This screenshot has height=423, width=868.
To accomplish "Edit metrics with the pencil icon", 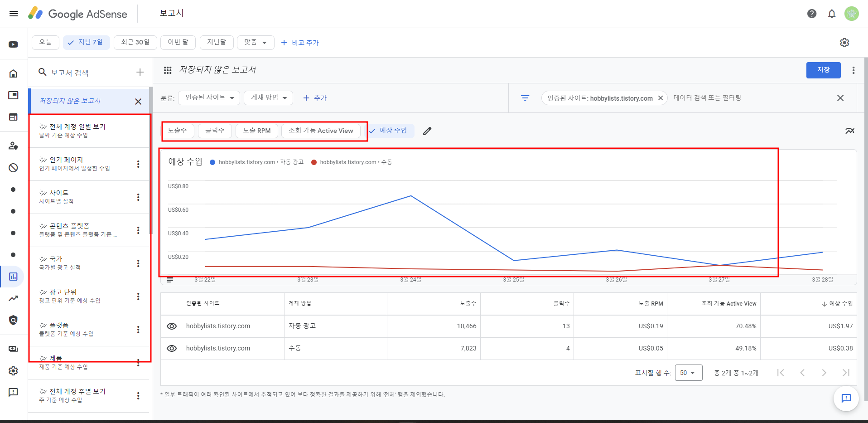I will pyautogui.click(x=427, y=131).
